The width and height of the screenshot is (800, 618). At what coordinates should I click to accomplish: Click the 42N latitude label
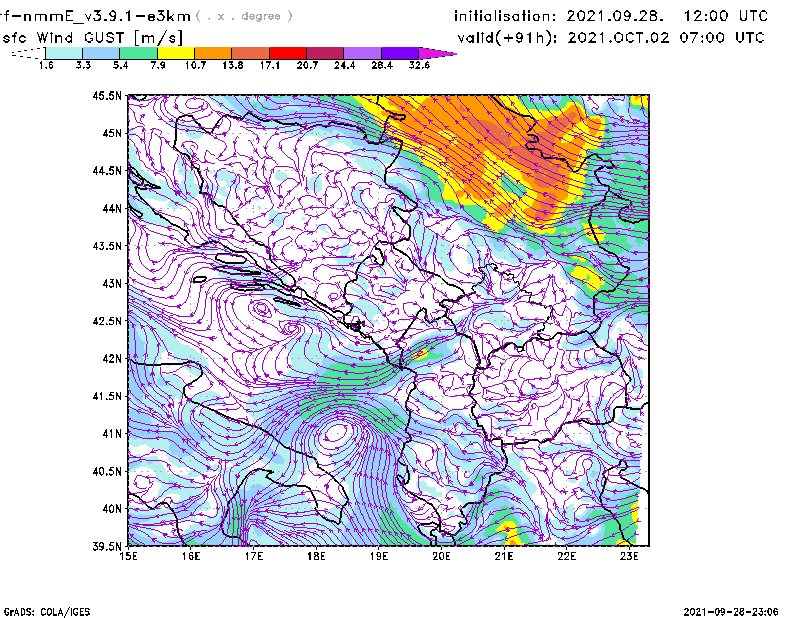tap(112, 359)
